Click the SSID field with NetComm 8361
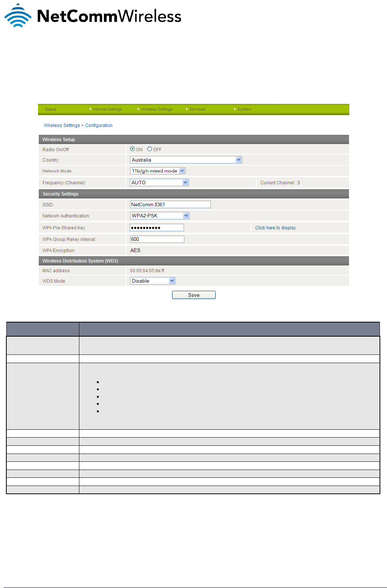Viewport: 387px width, 588px height. point(170,204)
